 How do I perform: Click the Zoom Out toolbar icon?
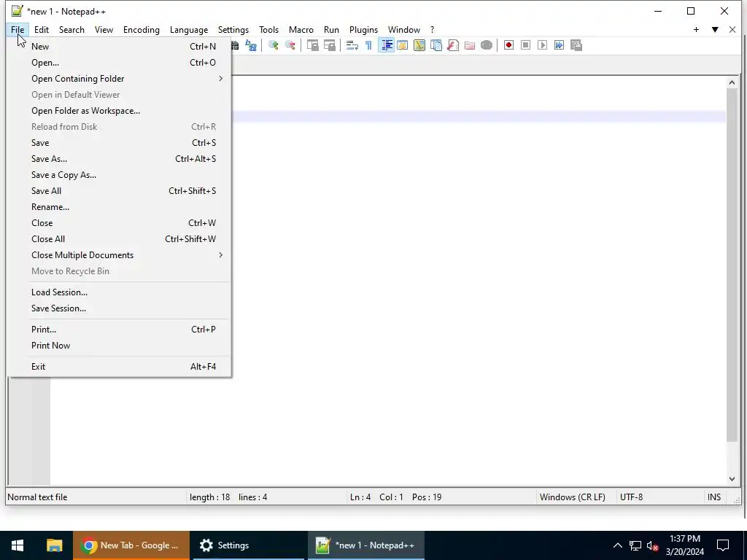pos(290,45)
